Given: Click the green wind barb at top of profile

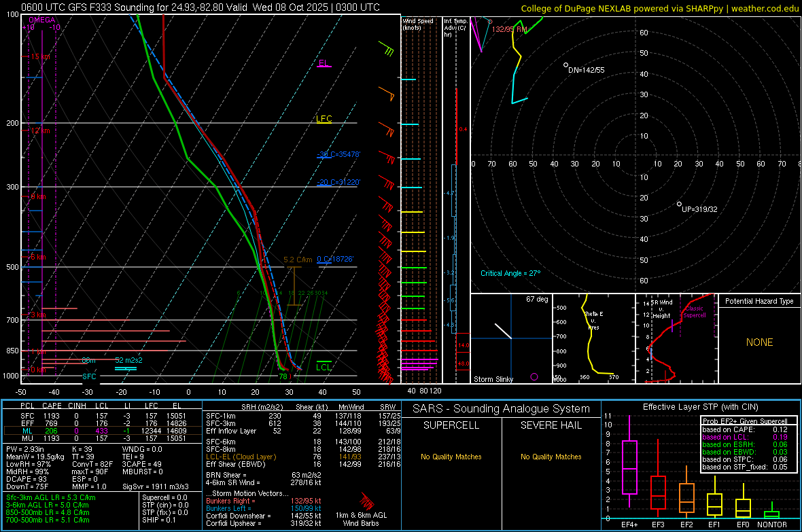Looking at the screenshot, I should tap(387, 49).
